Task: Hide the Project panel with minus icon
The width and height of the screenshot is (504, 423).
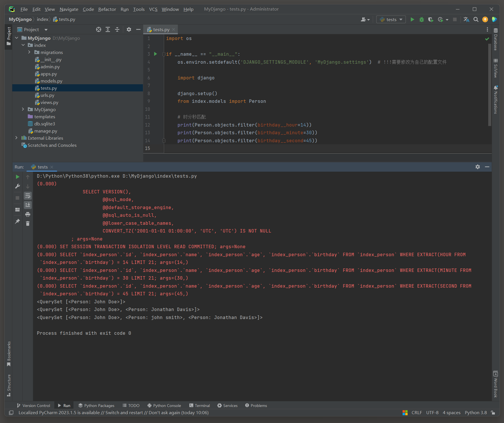Action: (x=138, y=29)
